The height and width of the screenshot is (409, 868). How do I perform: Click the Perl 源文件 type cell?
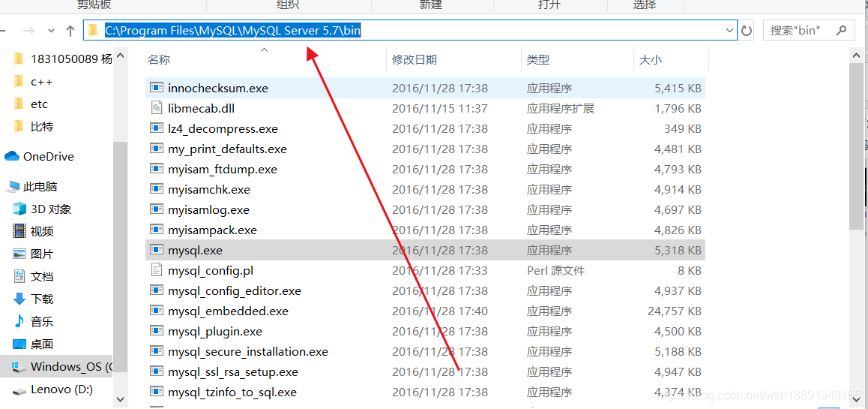(555, 271)
